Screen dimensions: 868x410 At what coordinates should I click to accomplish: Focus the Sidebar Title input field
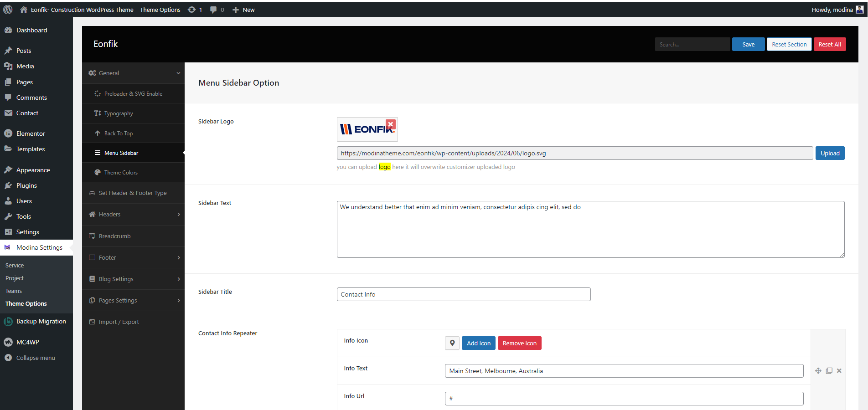point(463,294)
